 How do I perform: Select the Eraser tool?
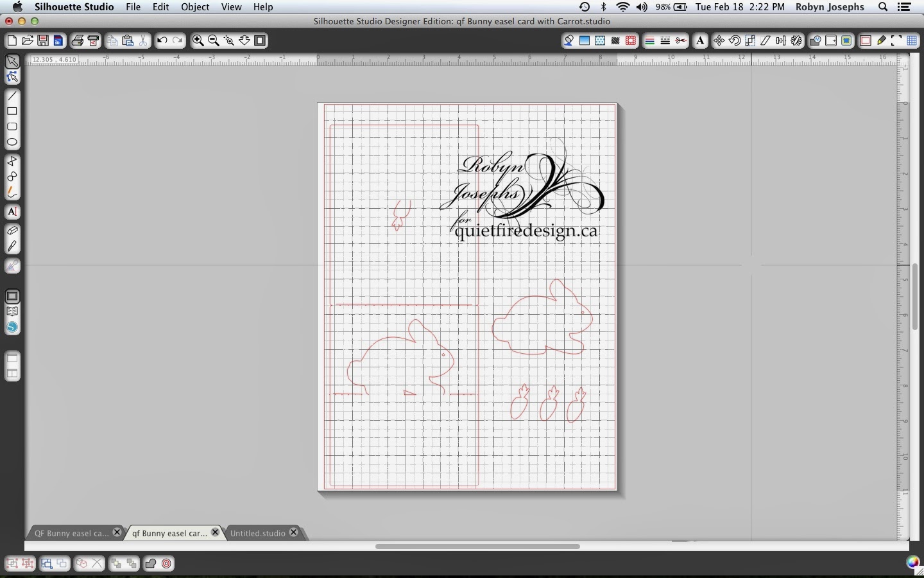[12, 231]
